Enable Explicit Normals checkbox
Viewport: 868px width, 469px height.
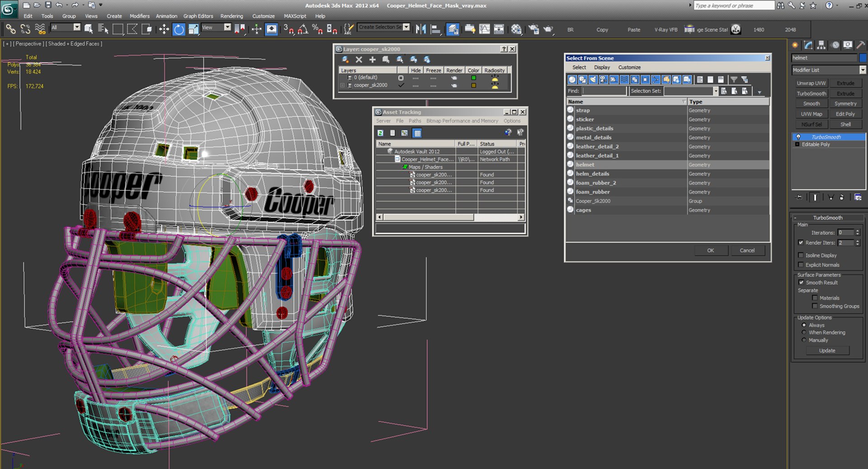[801, 265]
